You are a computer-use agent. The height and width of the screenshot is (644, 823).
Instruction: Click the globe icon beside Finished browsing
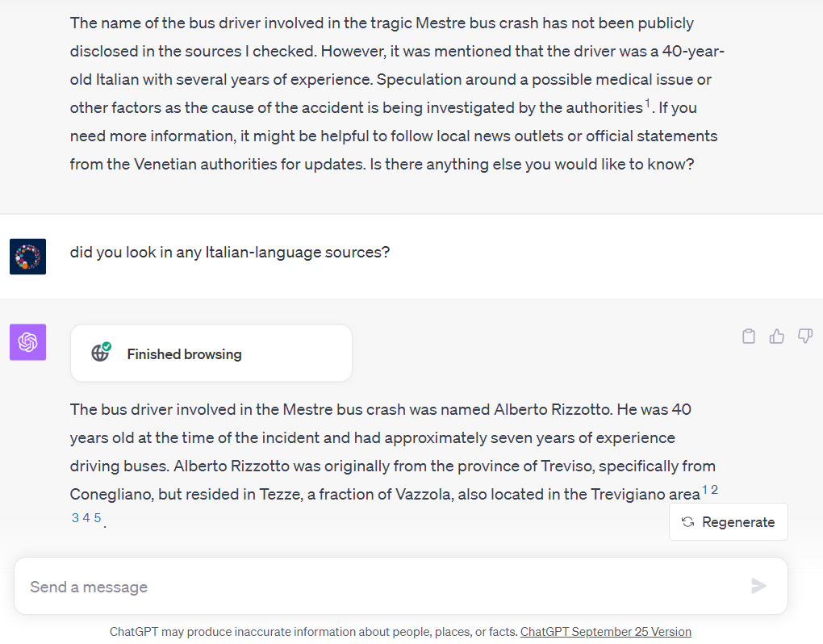pyautogui.click(x=101, y=353)
